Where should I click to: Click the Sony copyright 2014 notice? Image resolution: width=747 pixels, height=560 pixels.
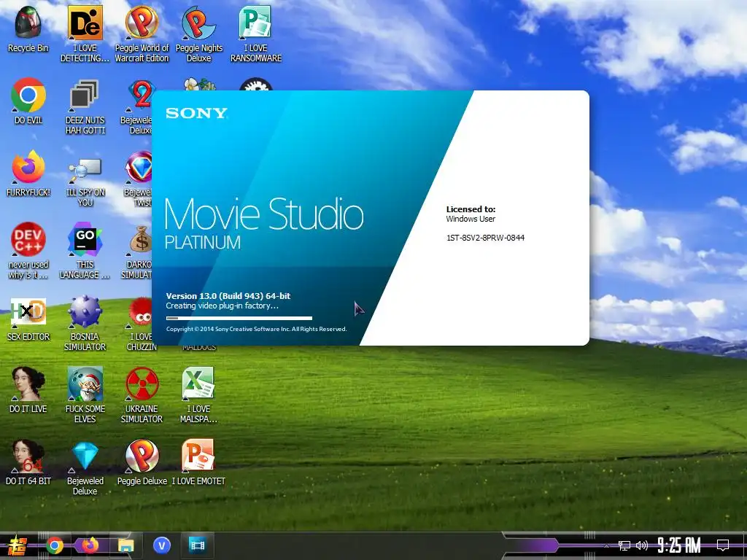pos(256,329)
